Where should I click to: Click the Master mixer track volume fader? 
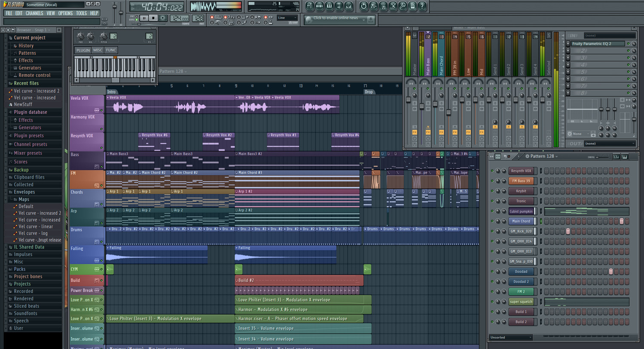click(x=409, y=100)
